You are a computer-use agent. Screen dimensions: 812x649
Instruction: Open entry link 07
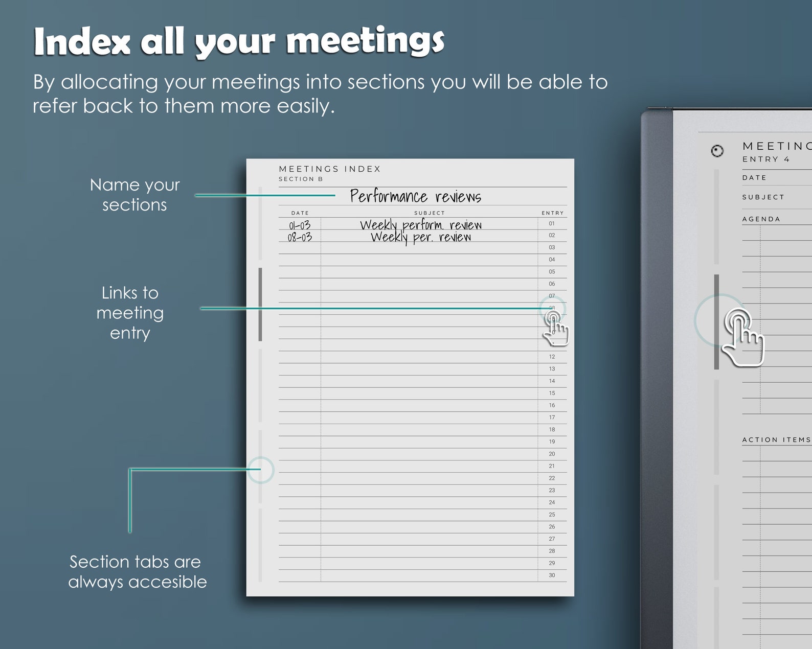tap(552, 296)
